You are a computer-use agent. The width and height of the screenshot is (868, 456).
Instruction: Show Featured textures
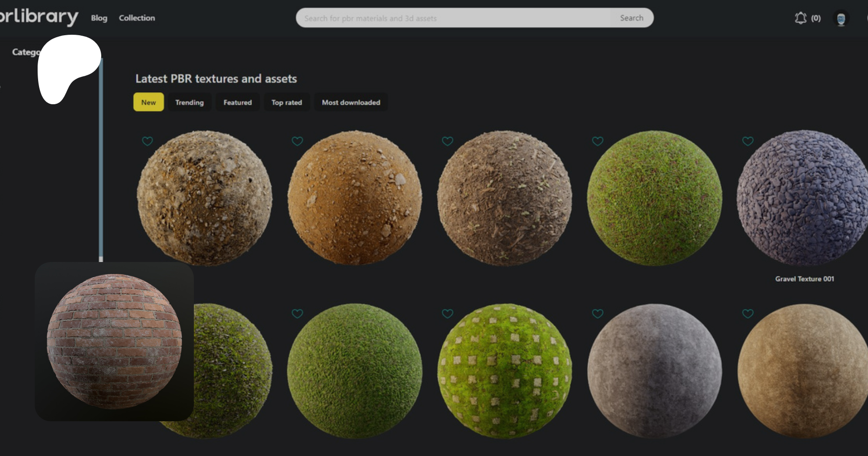point(237,102)
